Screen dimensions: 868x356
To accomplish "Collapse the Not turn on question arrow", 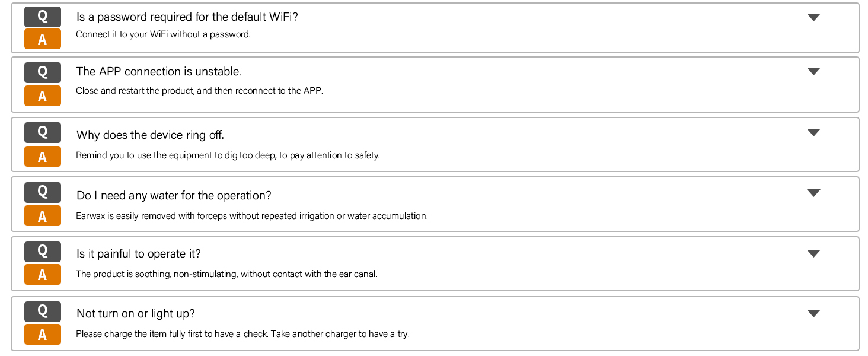I will click(x=813, y=313).
